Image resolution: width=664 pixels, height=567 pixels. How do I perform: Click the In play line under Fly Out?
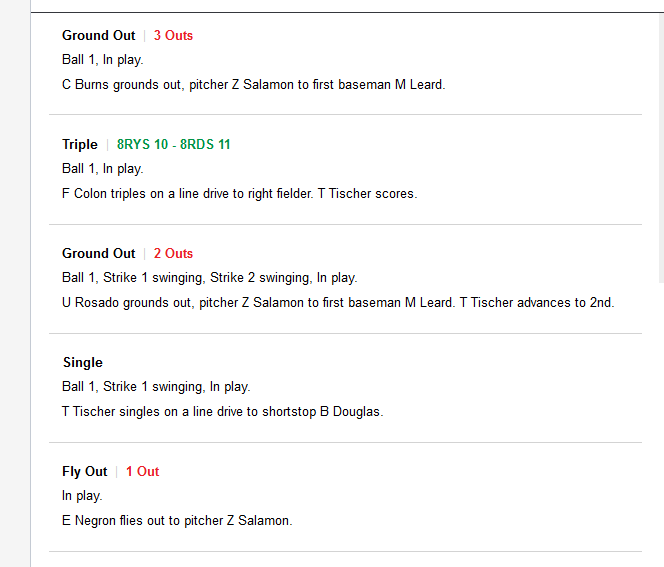point(82,496)
